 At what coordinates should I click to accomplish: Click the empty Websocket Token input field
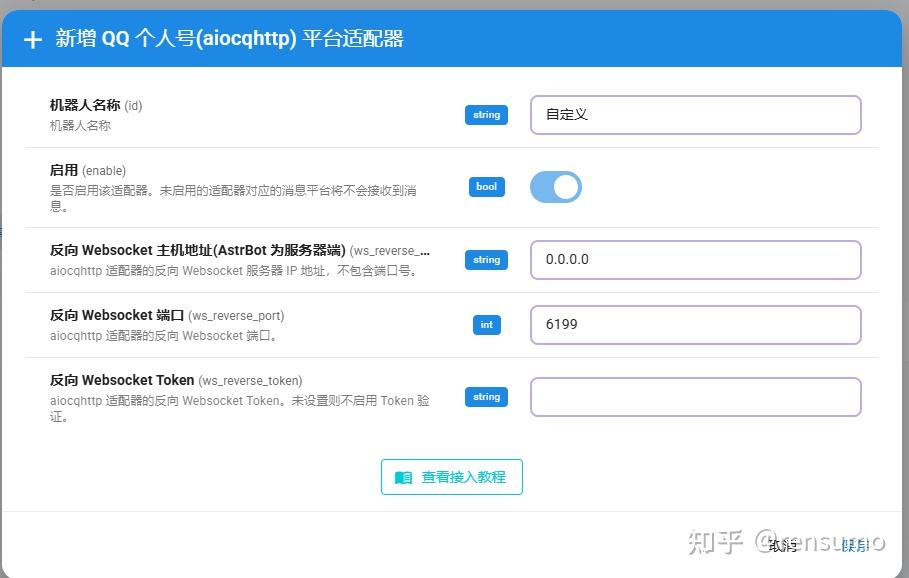(x=696, y=397)
